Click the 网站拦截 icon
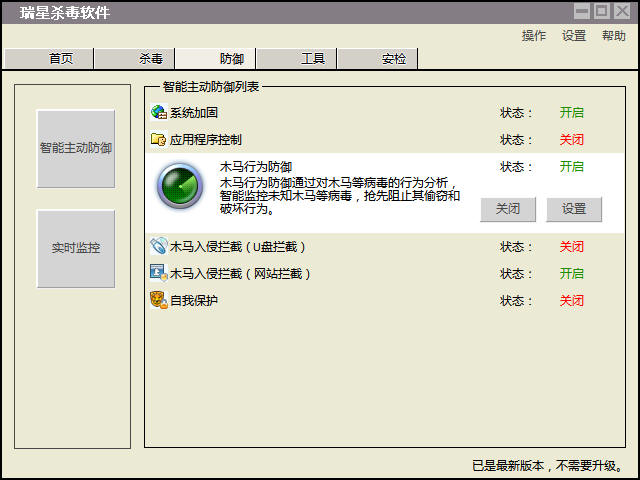This screenshot has height=480, width=640. (159, 273)
